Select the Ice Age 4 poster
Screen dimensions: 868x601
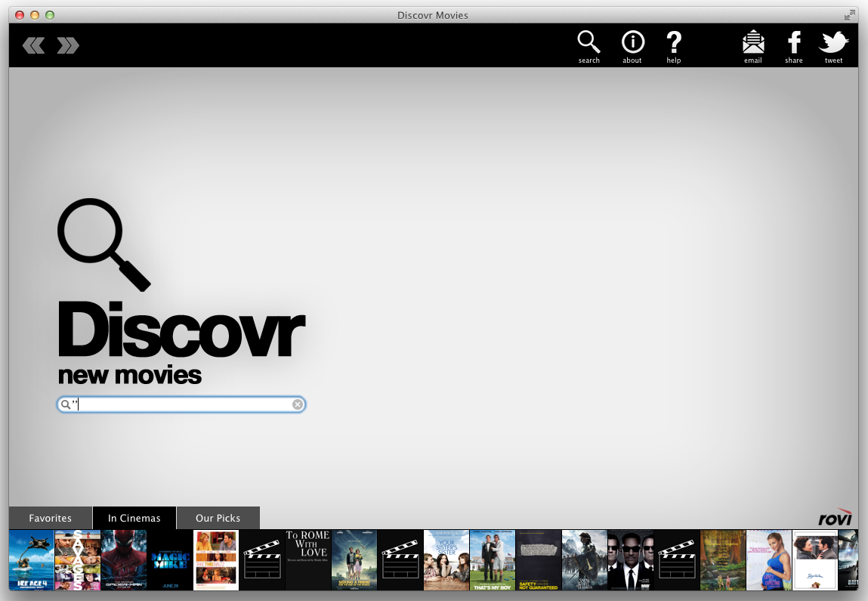point(32,560)
